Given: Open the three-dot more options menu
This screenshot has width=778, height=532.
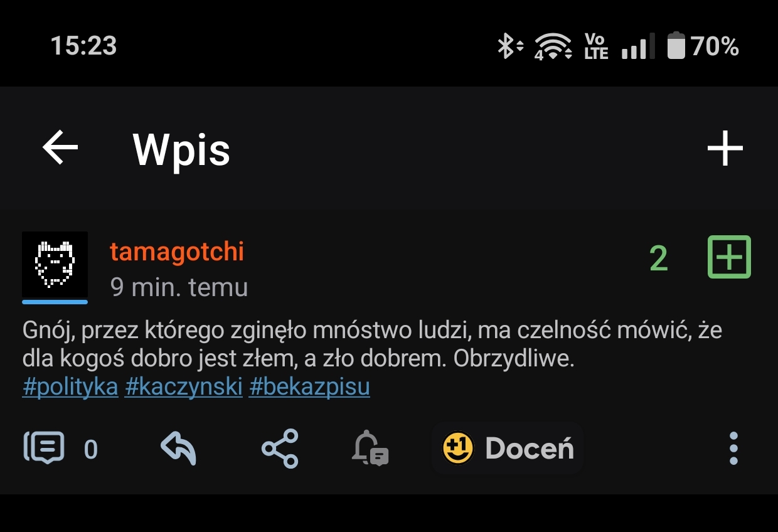Looking at the screenshot, I should (733, 449).
